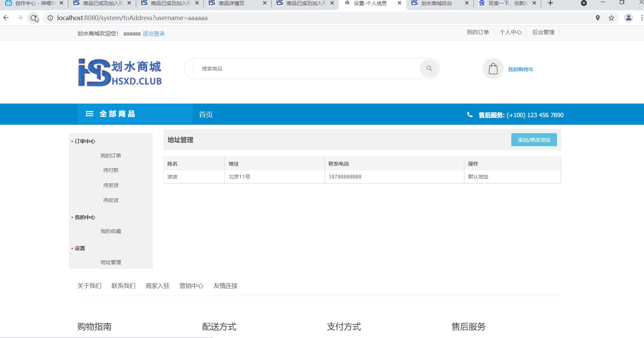This screenshot has width=644, height=338.
Task: Open 后台管理 in the top bar
Action: [x=543, y=32]
